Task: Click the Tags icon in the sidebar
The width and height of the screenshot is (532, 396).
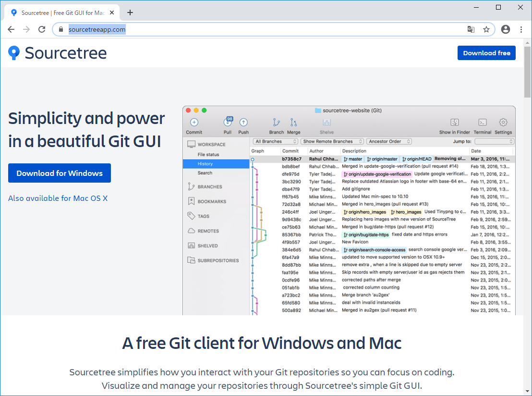Action: (192, 216)
